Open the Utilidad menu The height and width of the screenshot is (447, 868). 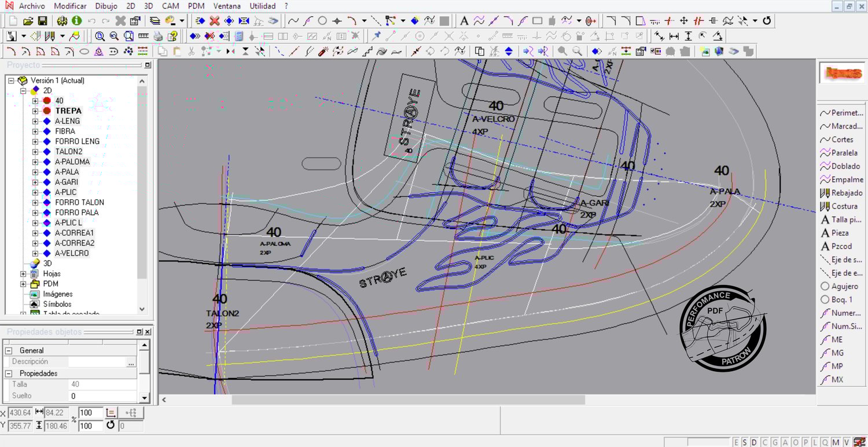263,6
